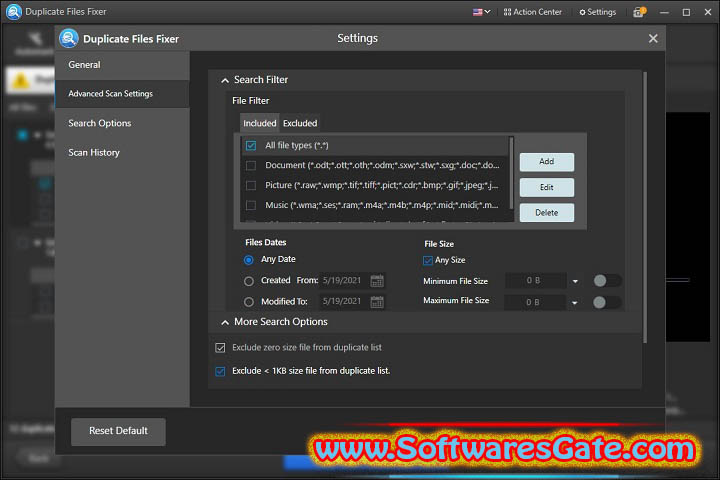Open Settings from the title bar gear
Viewport: 720px width, 480px height.
pyautogui.click(x=597, y=12)
